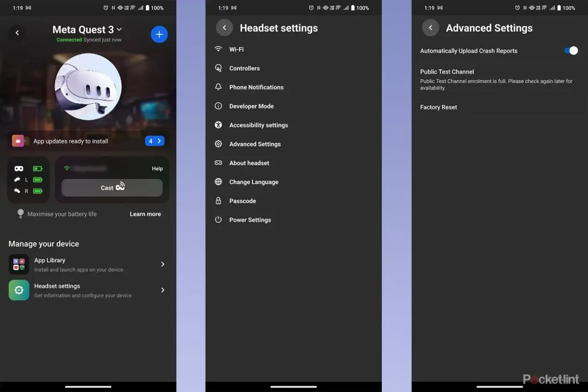Go back from Headset settings screen
This screenshot has width=588, height=392.
point(225,28)
